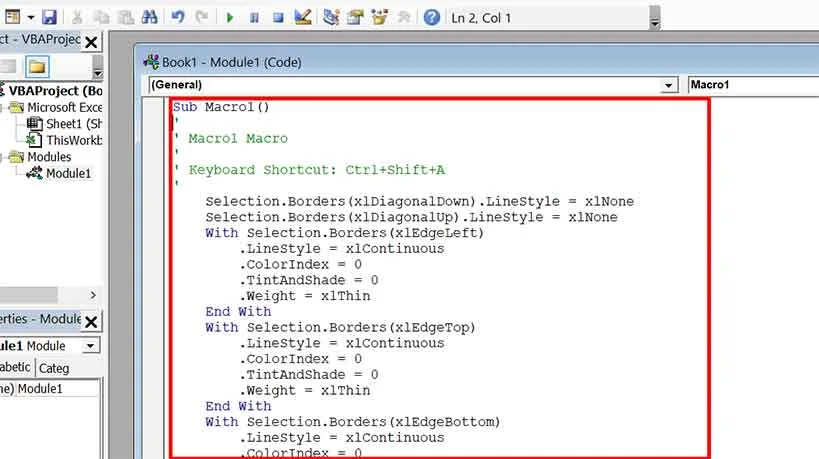Screen dimensions: 819x459
Task: Save the workbook with the floppy icon
Action: click(49, 17)
